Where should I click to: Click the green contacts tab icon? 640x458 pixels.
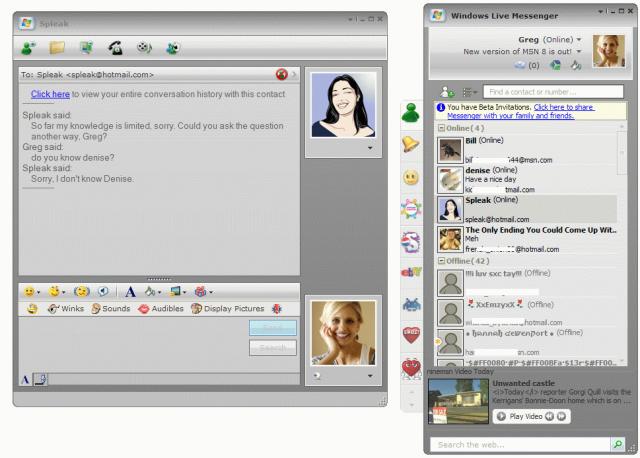pyautogui.click(x=411, y=112)
